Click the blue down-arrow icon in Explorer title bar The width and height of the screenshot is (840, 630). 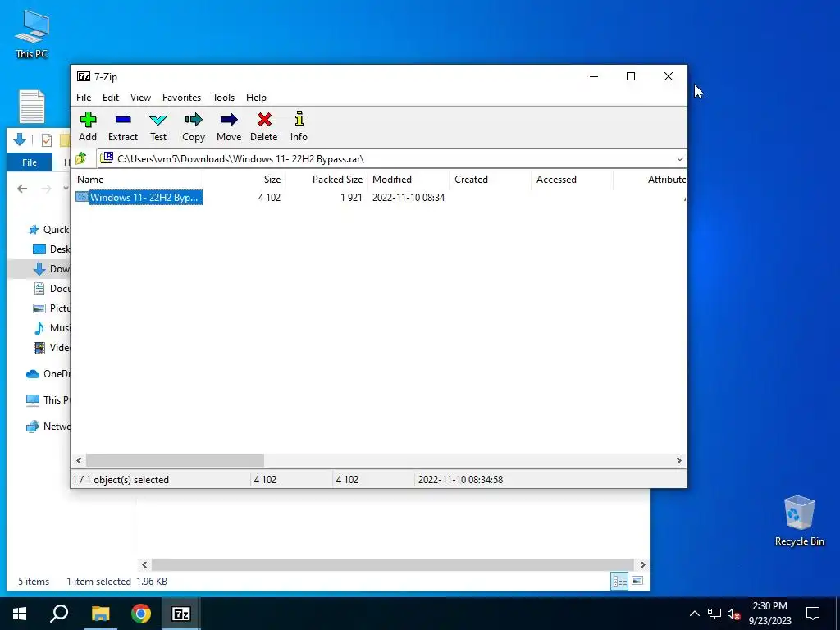(20, 139)
